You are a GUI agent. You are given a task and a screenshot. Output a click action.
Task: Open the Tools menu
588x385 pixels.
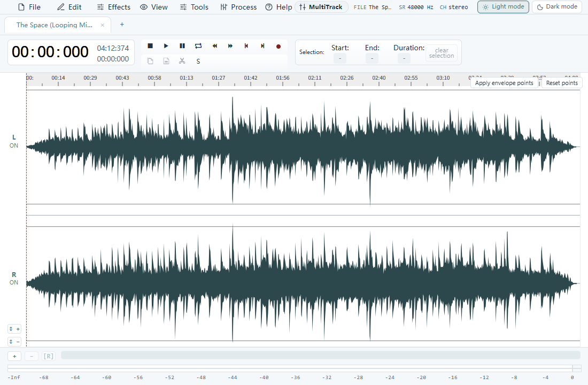[x=194, y=7]
